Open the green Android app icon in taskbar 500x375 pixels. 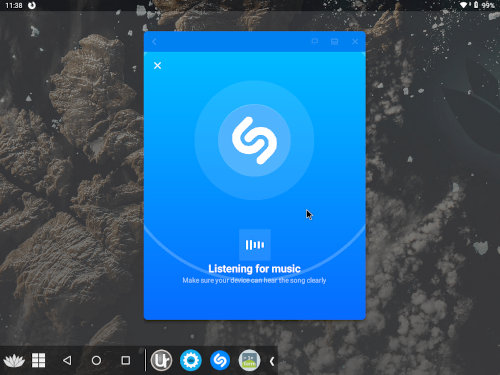click(x=249, y=360)
